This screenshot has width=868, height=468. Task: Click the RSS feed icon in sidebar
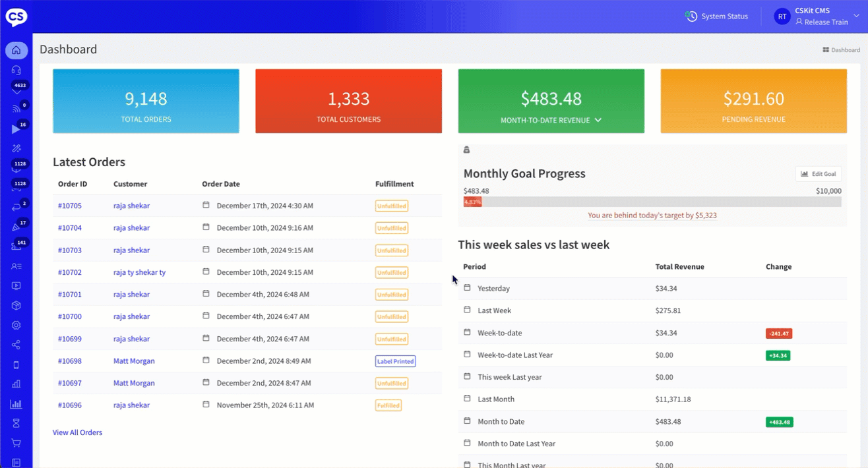coord(16,109)
